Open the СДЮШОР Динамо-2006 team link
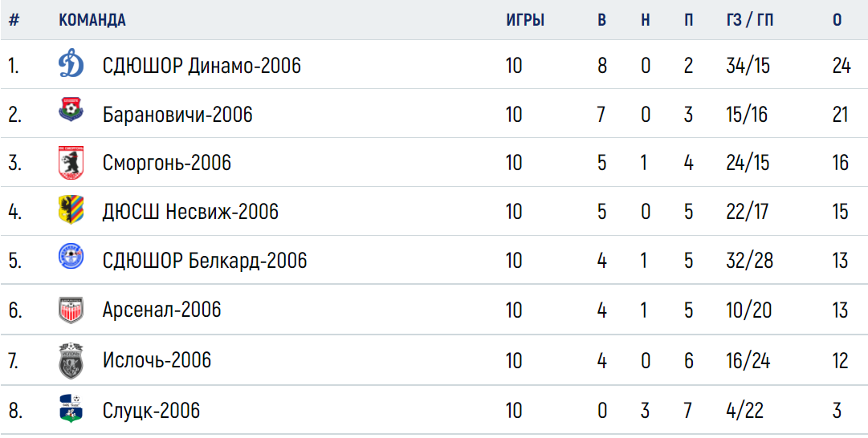The width and height of the screenshot is (868, 438). pyautogui.click(x=202, y=67)
